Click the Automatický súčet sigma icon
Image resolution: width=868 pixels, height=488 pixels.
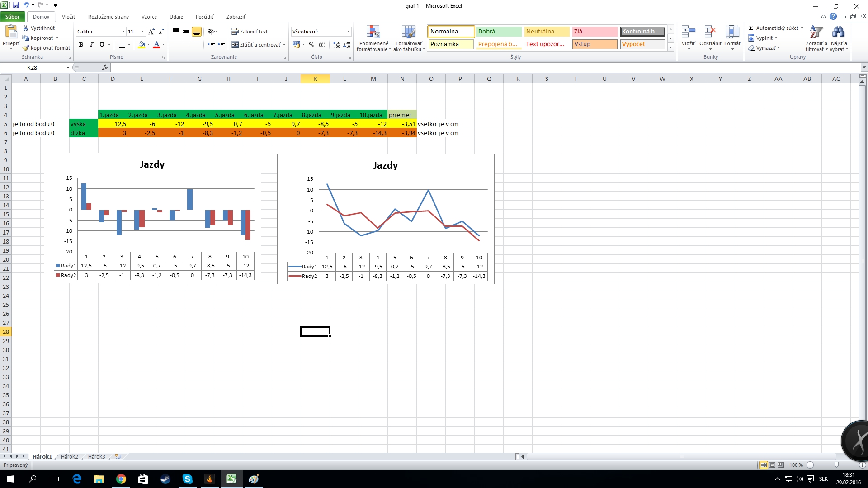click(x=751, y=28)
